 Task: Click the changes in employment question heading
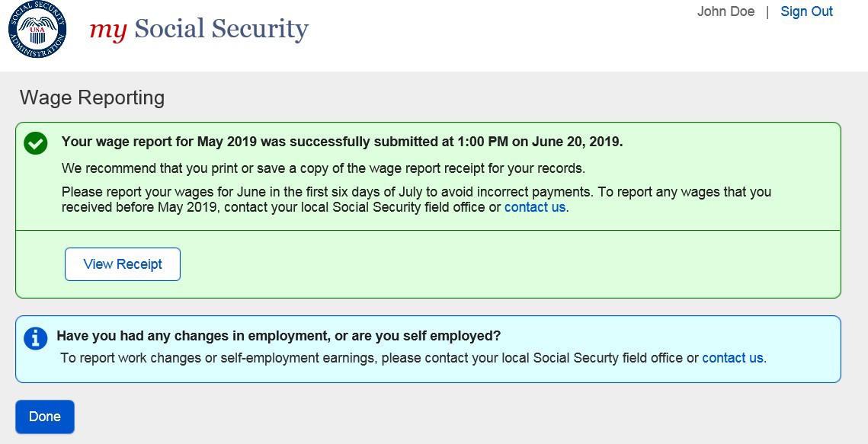click(x=278, y=336)
